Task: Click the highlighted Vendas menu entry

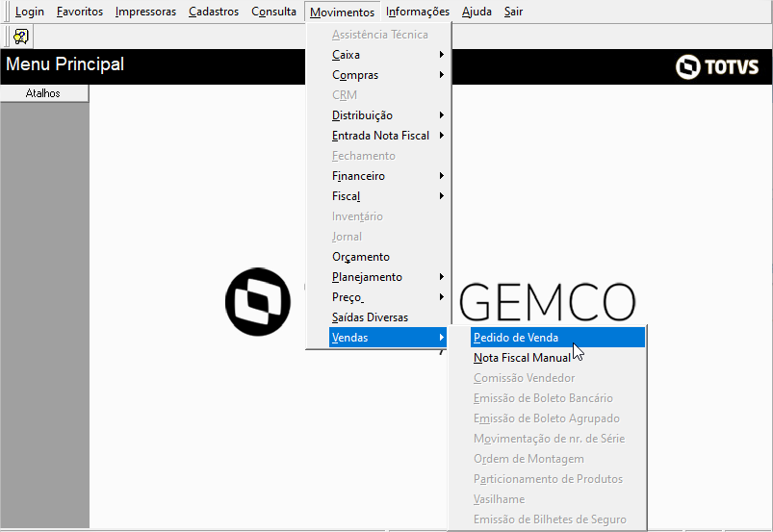Action: tap(388, 338)
